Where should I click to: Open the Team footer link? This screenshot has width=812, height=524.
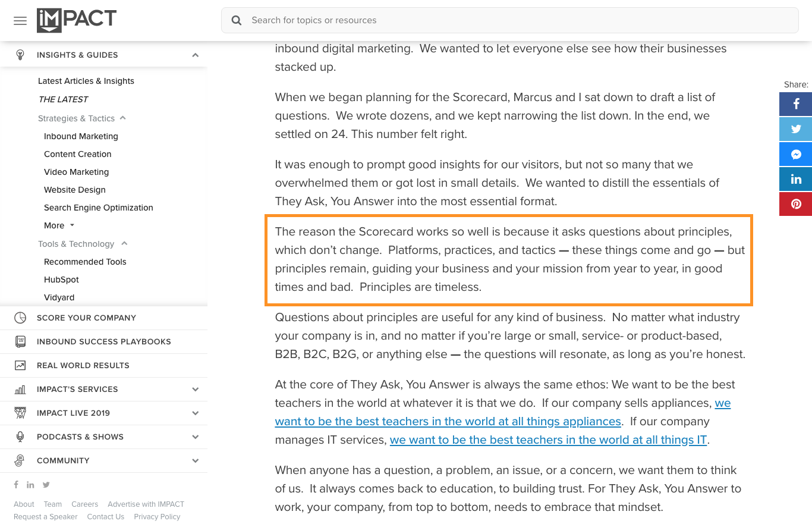[53, 504]
